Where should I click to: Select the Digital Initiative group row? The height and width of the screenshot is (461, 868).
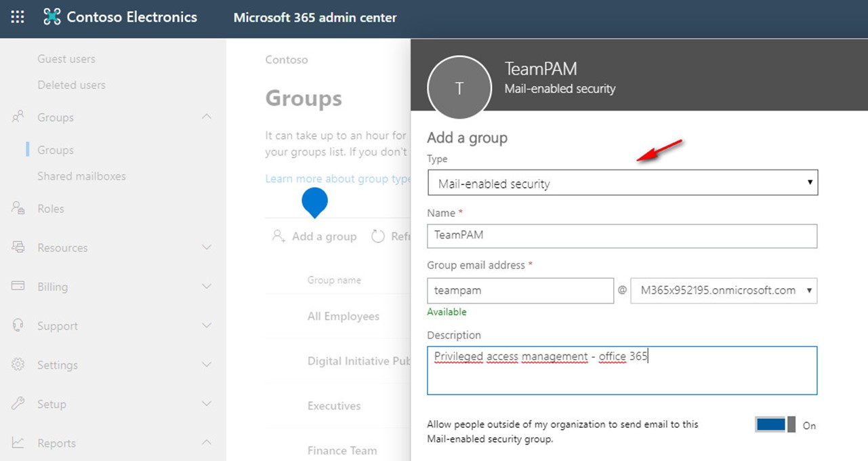click(359, 361)
